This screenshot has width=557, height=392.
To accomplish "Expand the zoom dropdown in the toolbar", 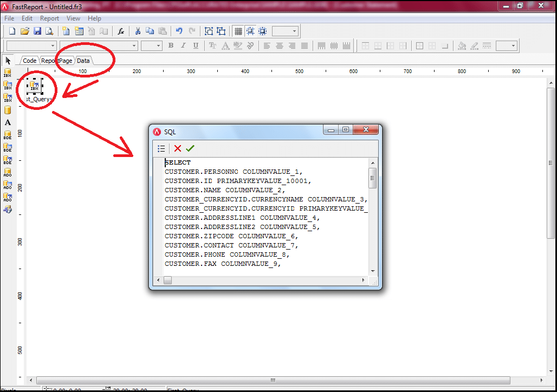I will tap(294, 31).
